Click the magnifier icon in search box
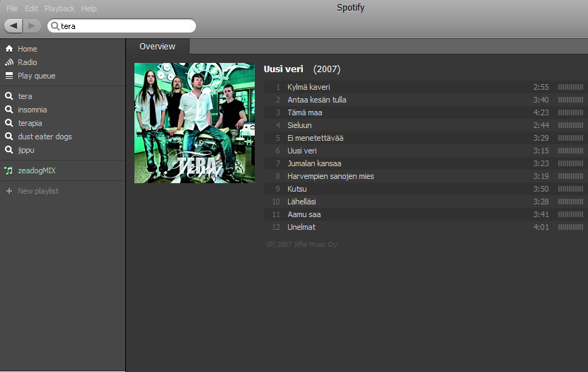 55,26
